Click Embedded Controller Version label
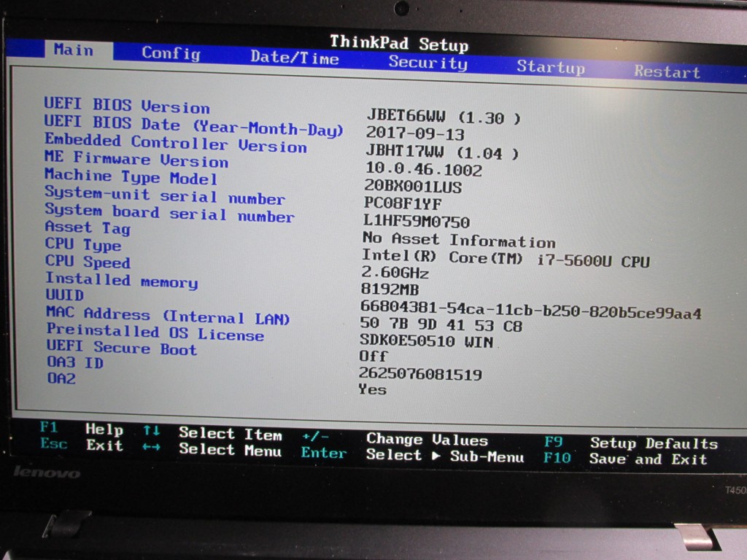Screen dimensions: 747x560 tap(175, 143)
